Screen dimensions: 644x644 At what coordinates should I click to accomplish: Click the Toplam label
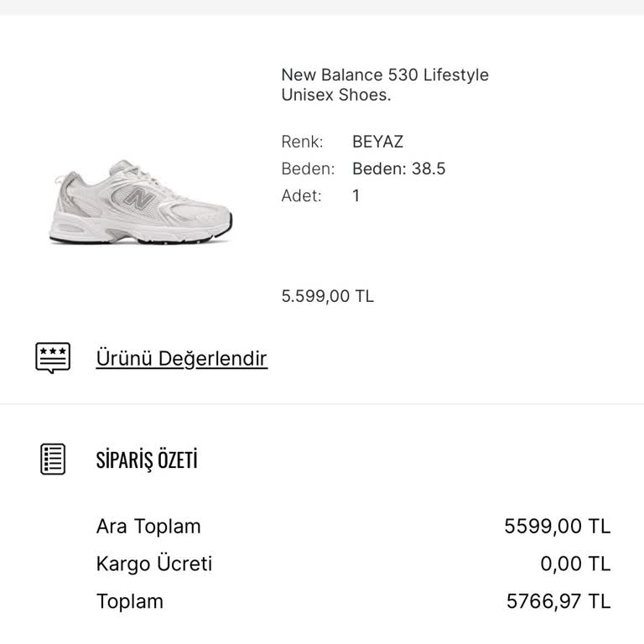click(130, 601)
